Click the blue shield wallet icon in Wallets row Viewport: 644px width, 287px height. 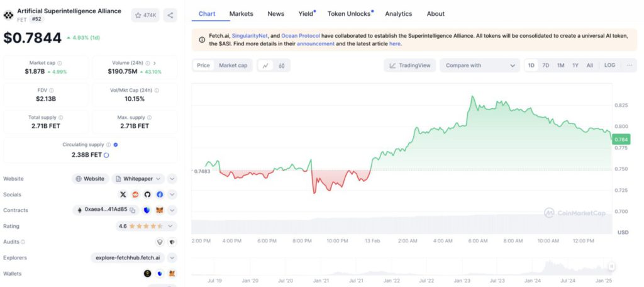tap(160, 273)
